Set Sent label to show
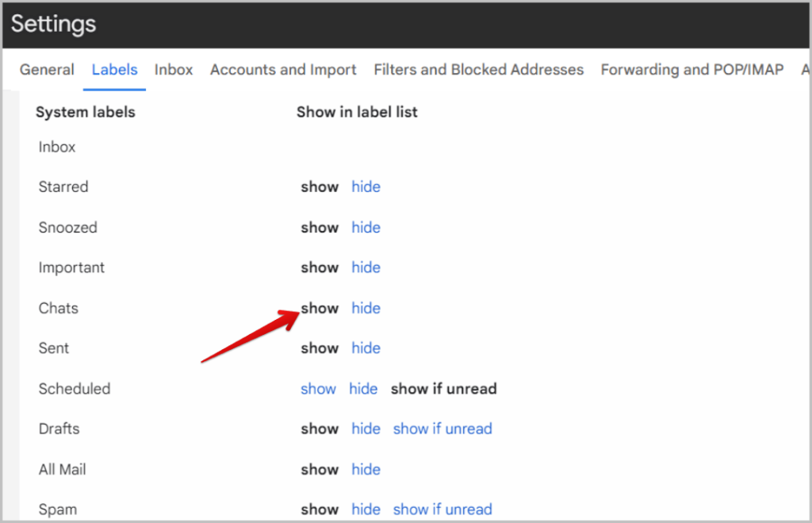The height and width of the screenshot is (523, 812). click(320, 348)
